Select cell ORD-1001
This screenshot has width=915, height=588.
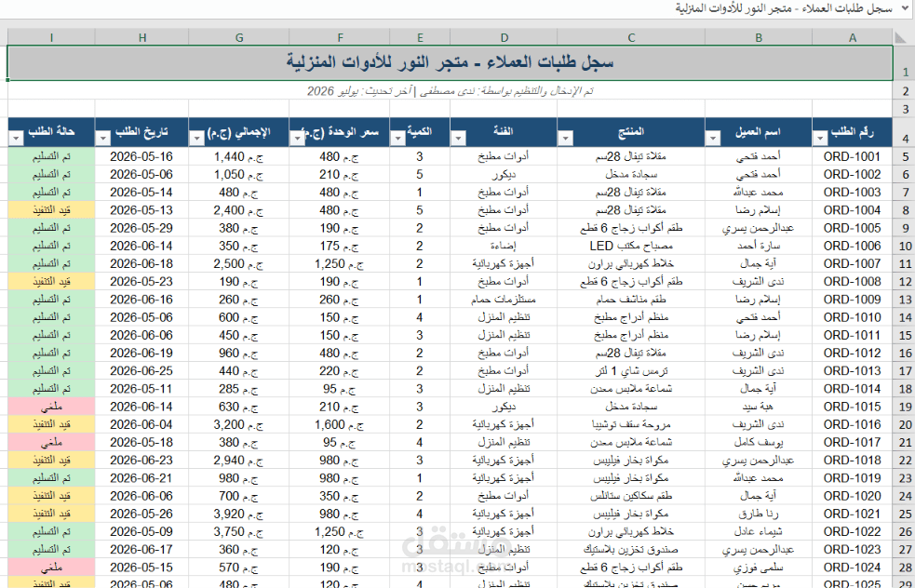pos(852,156)
